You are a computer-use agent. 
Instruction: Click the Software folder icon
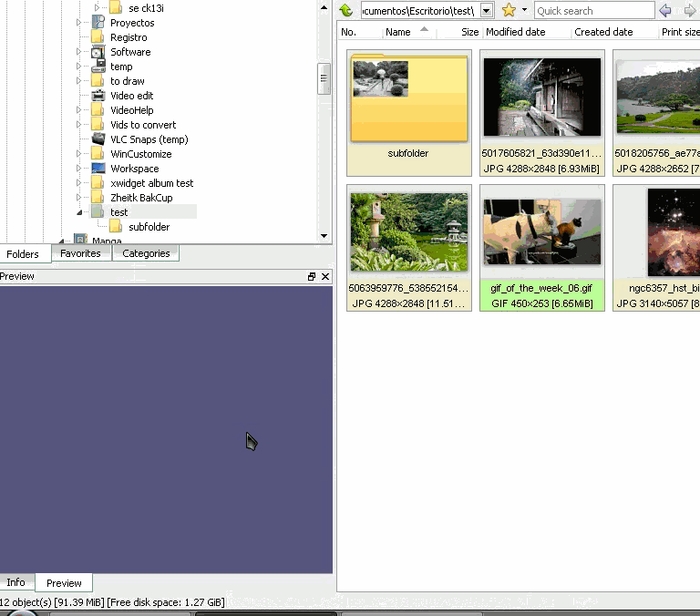pyautogui.click(x=98, y=52)
